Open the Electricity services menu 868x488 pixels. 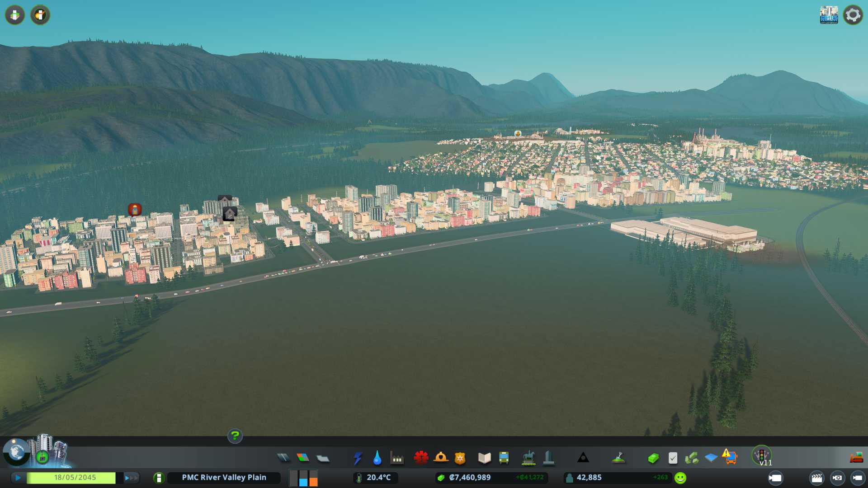point(358,458)
